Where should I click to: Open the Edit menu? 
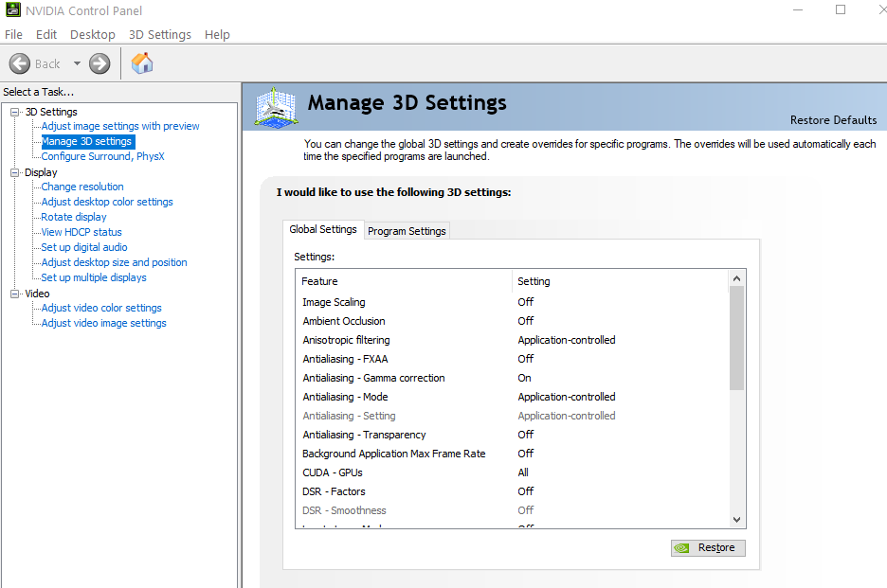click(46, 34)
